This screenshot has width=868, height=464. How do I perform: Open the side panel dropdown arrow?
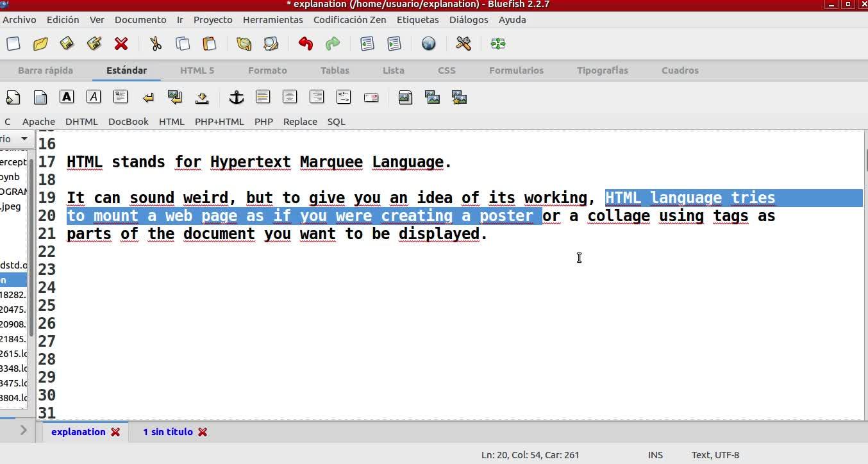(x=24, y=139)
